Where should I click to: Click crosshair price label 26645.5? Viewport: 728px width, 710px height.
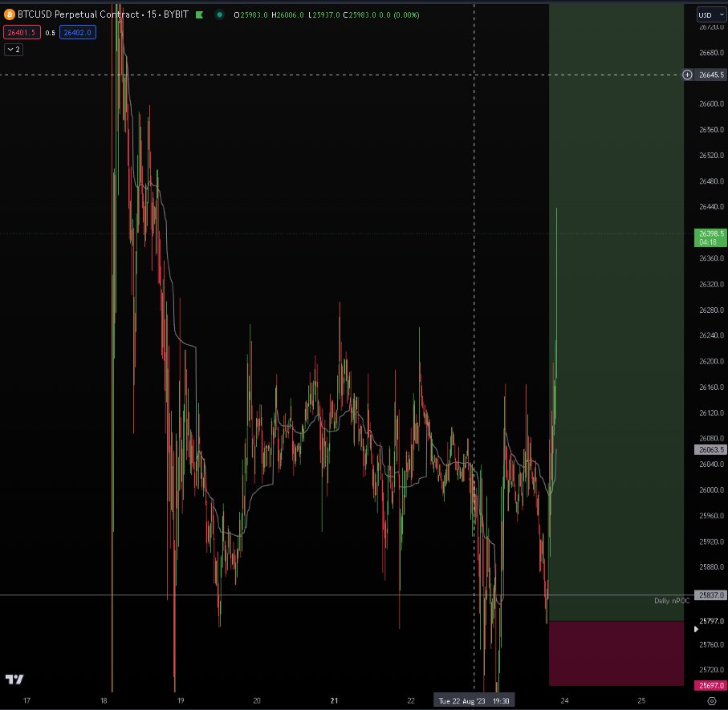tap(711, 75)
